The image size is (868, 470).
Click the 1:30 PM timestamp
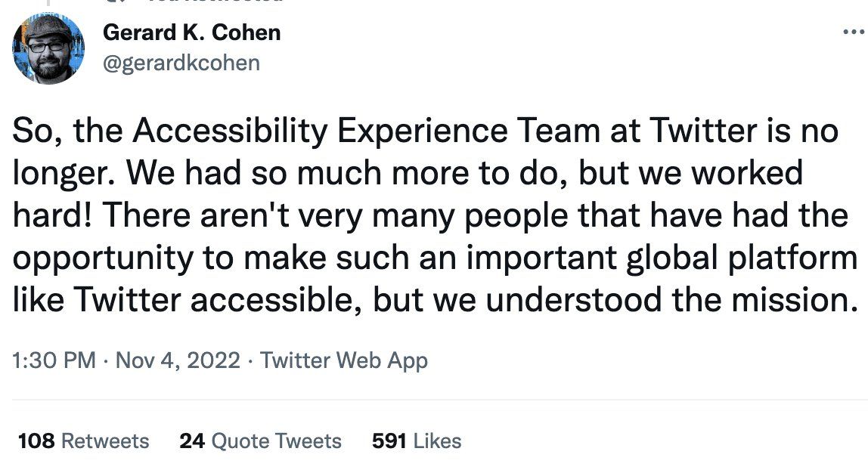tap(54, 360)
